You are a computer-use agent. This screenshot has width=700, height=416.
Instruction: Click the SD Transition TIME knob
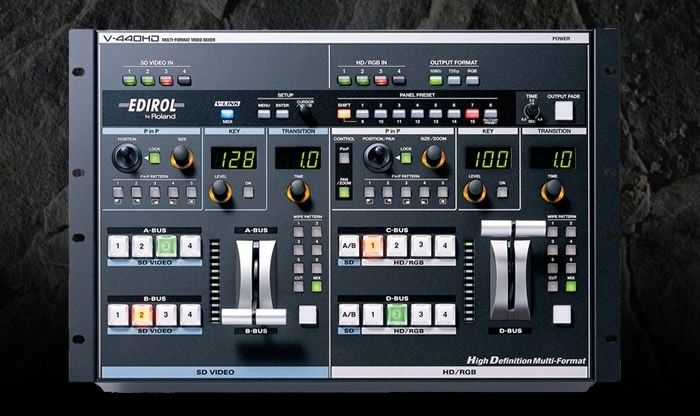(x=299, y=192)
